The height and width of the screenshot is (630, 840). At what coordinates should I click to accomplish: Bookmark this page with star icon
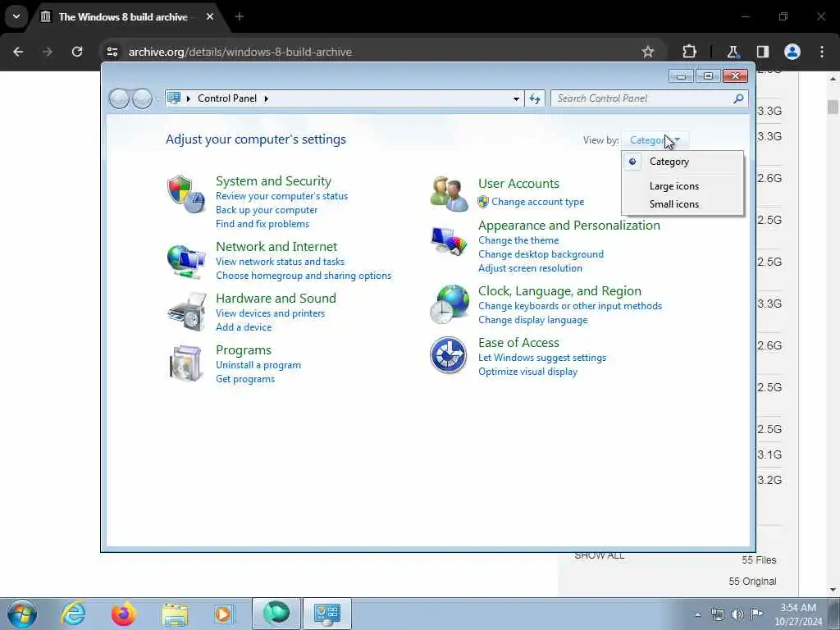648,52
